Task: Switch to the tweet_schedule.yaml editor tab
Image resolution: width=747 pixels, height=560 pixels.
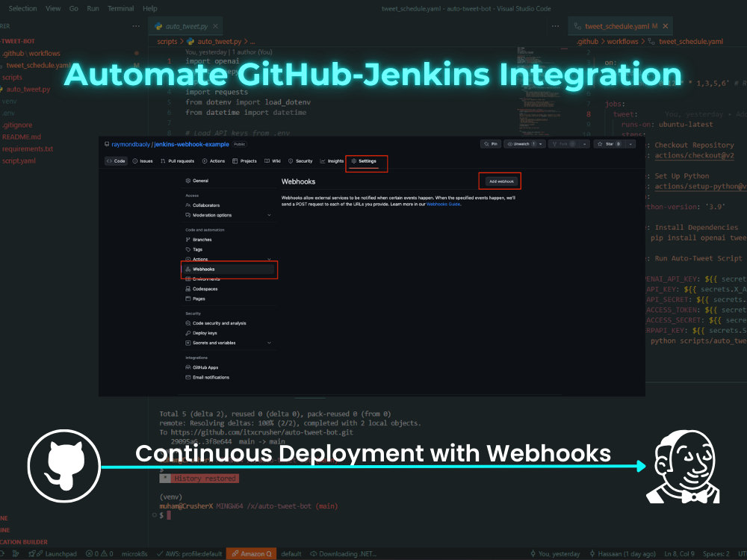Action: (x=620, y=26)
